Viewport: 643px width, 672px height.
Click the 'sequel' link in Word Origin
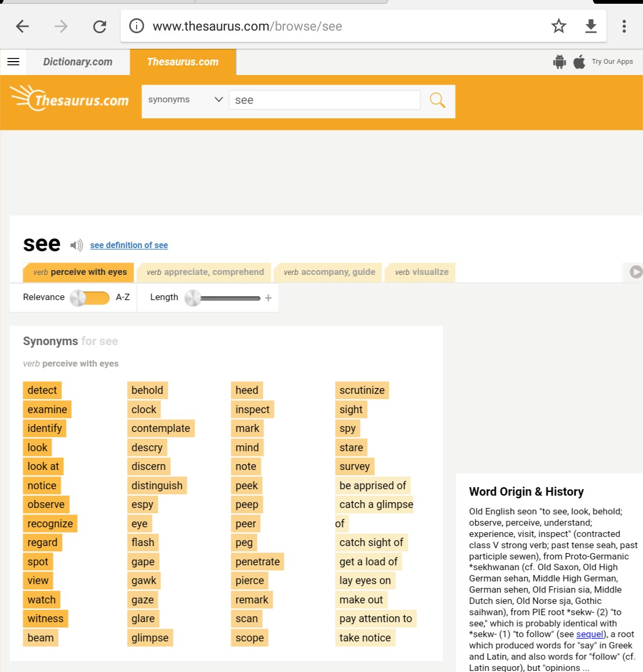pyautogui.click(x=590, y=634)
